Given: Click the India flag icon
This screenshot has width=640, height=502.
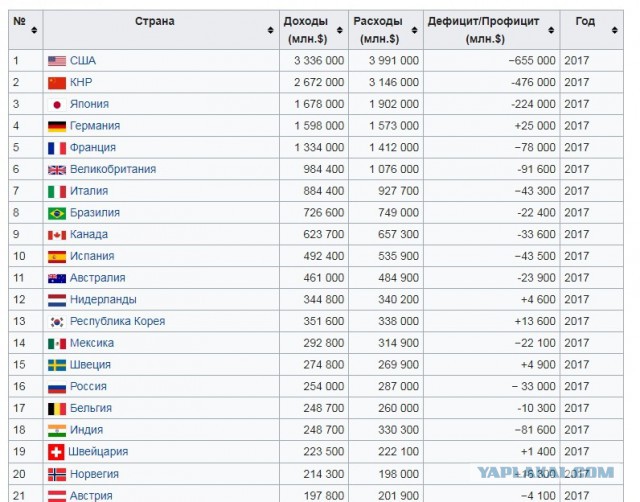Looking at the screenshot, I should click(57, 430).
